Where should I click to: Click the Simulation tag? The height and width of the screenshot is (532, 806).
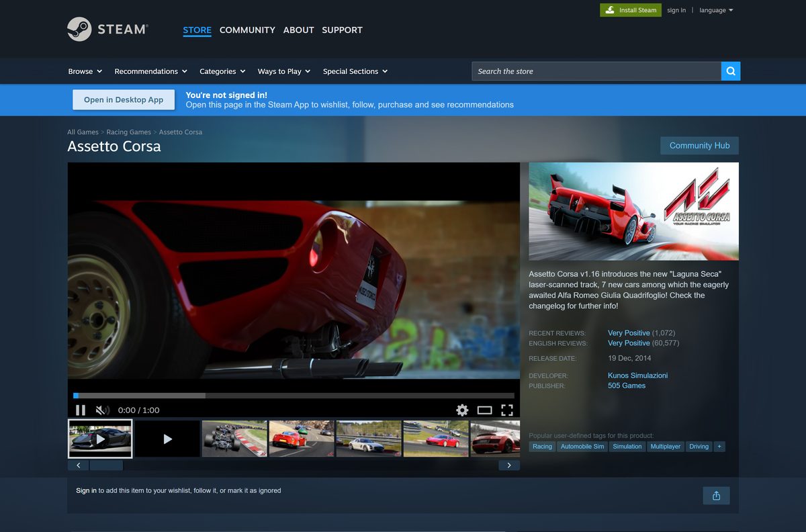(627, 447)
